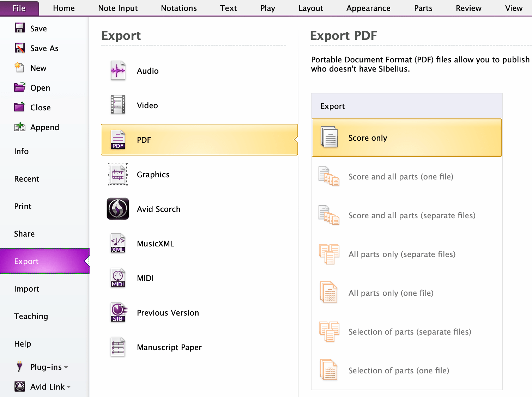Select the Avid Scorch label
Screen dimensions: 532x397
[x=159, y=209]
